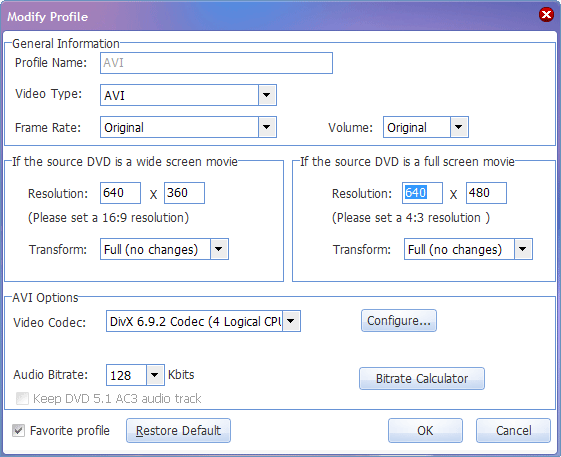Expand full screen Transform dropdown
This screenshot has width=561, height=457.
[x=523, y=249]
